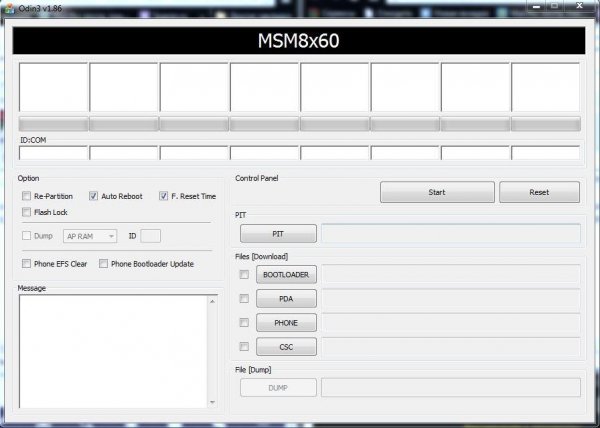Check Phone Bootloader Update

(103, 264)
